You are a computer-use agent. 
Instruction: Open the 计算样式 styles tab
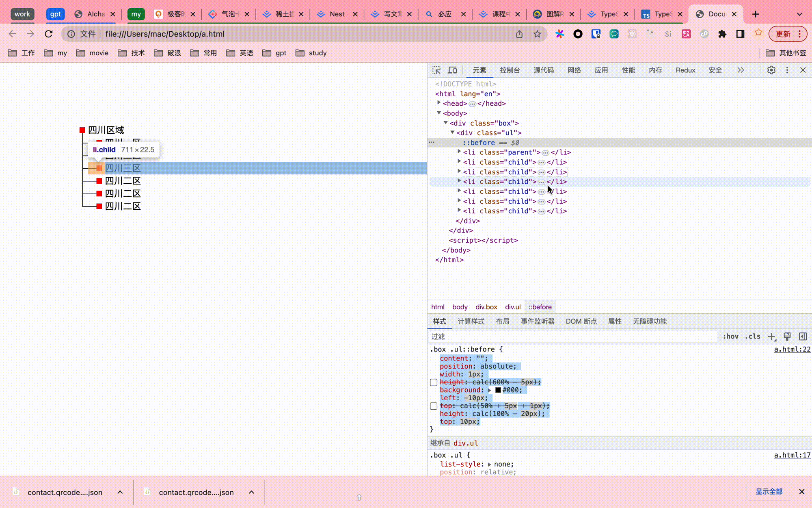(471, 321)
